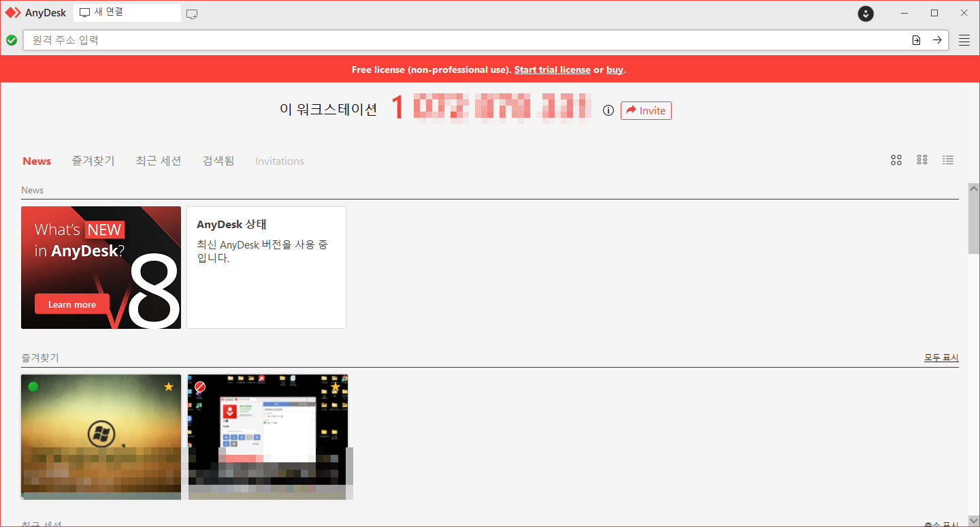Click the info icon beside the workstation ID
Image resolution: width=980 pixels, height=527 pixels.
click(x=608, y=110)
